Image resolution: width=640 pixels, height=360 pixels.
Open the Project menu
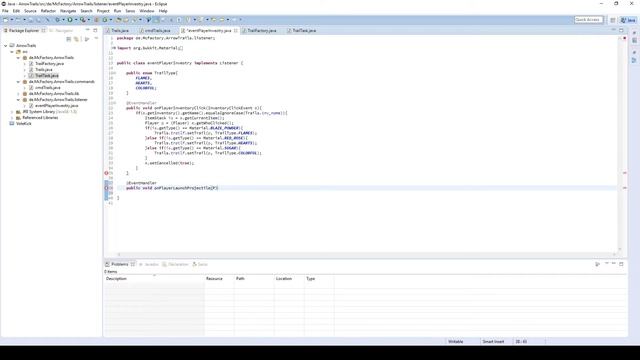point(103,11)
